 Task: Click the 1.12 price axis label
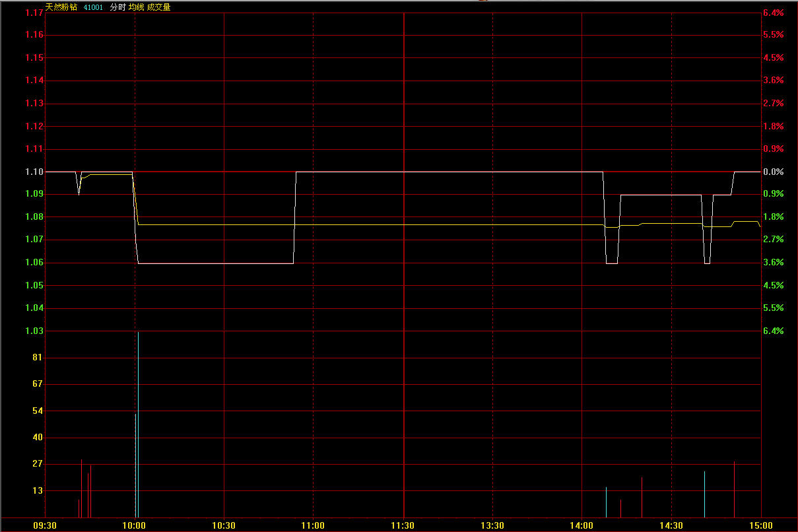tap(34, 126)
